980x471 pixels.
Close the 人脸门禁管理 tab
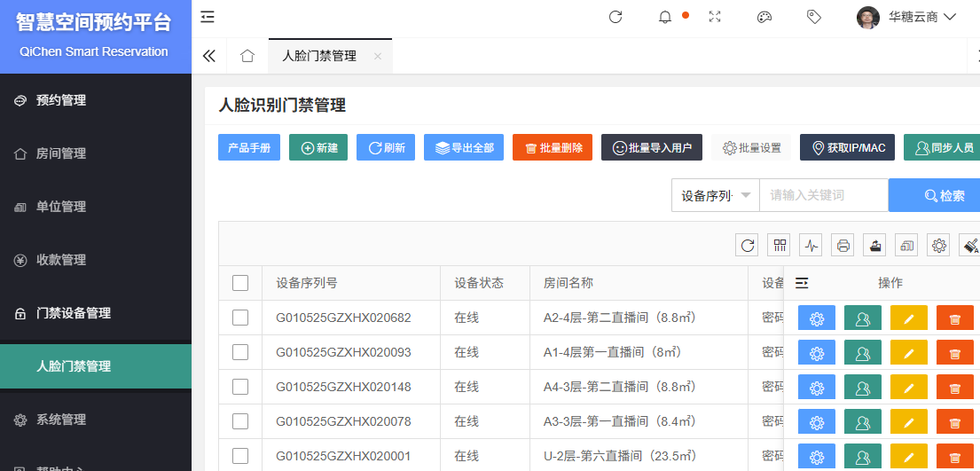[x=378, y=56]
